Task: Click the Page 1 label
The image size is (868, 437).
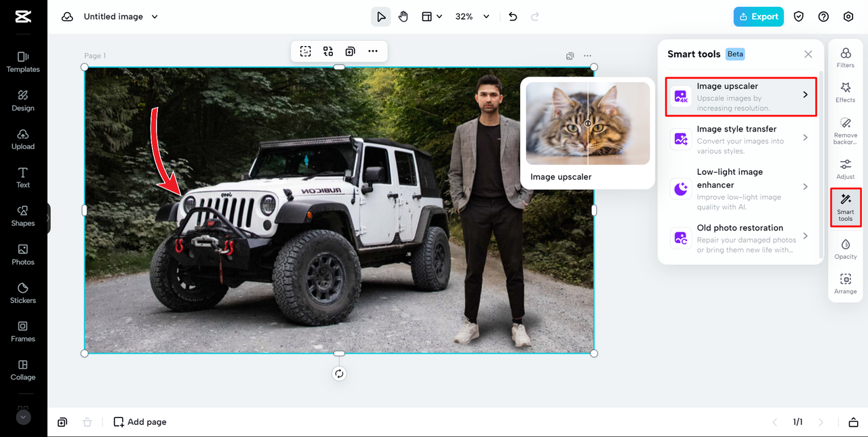Action: 95,56
